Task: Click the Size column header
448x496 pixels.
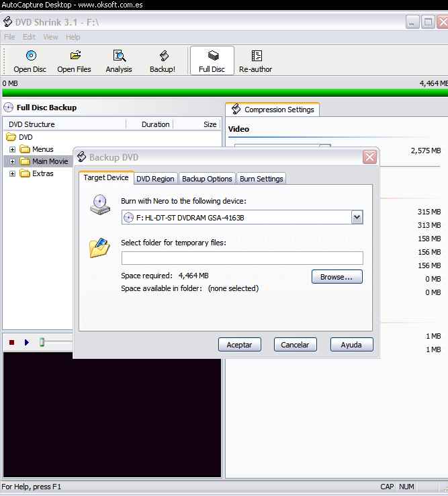Action: tap(197, 124)
